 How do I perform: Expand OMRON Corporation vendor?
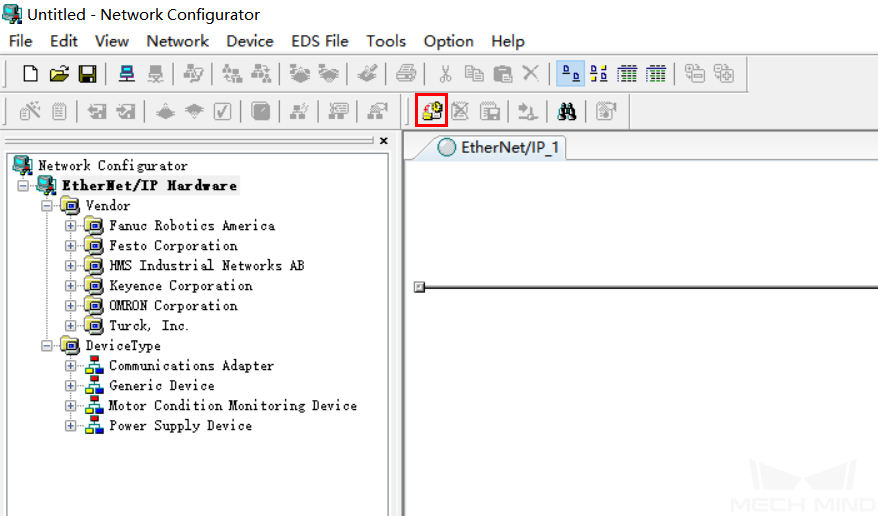pos(71,306)
